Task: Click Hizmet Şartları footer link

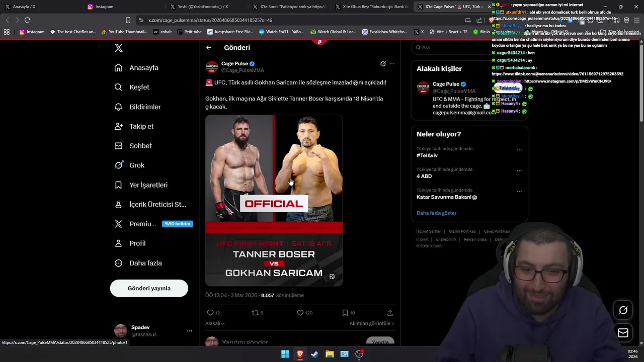Action: tap(429, 231)
